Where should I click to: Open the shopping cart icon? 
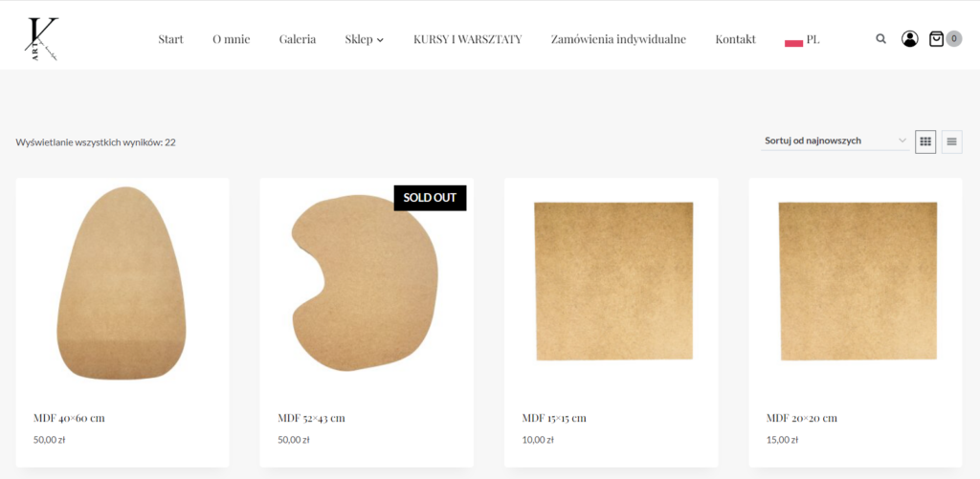coord(936,38)
